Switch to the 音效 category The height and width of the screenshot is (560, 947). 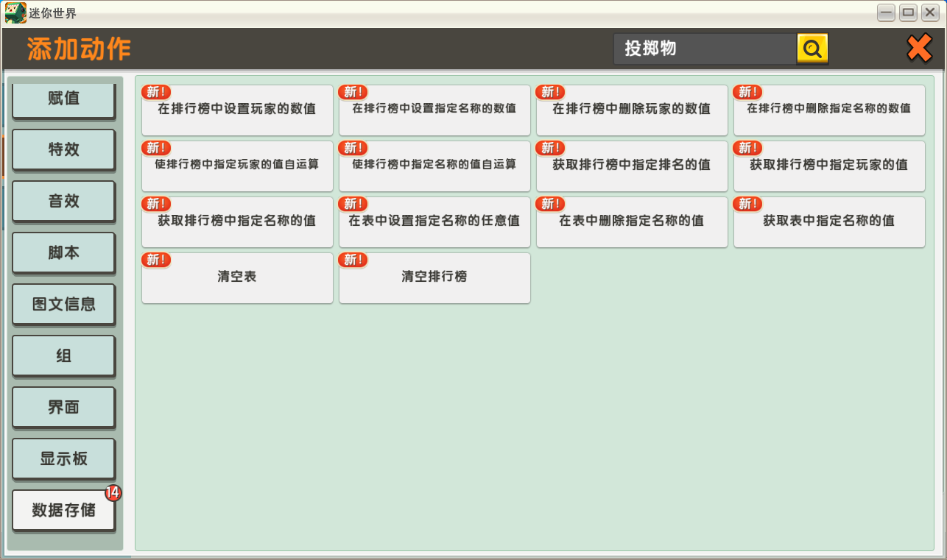63,201
